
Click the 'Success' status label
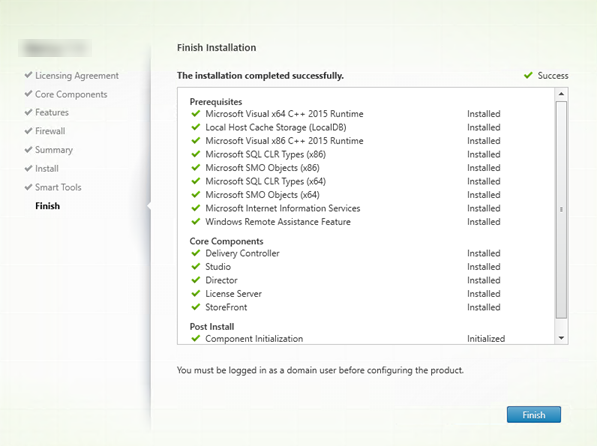[553, 75]
